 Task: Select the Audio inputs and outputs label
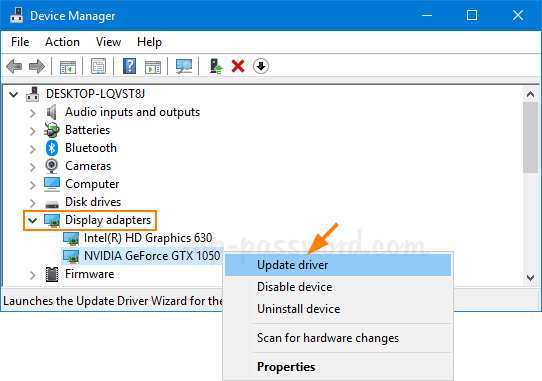(132, 112)
